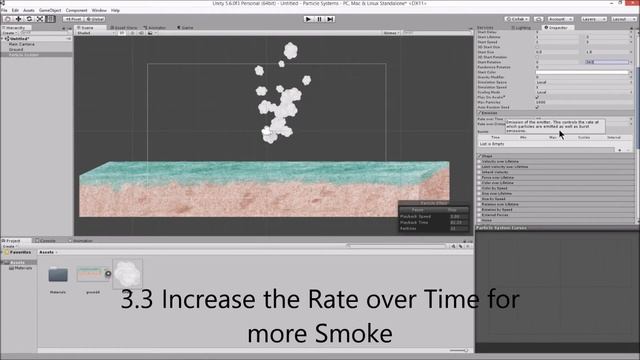Viewport: 640px width, 360px height.
Task: Enable the External Forces module
Action: coord(479,215)
